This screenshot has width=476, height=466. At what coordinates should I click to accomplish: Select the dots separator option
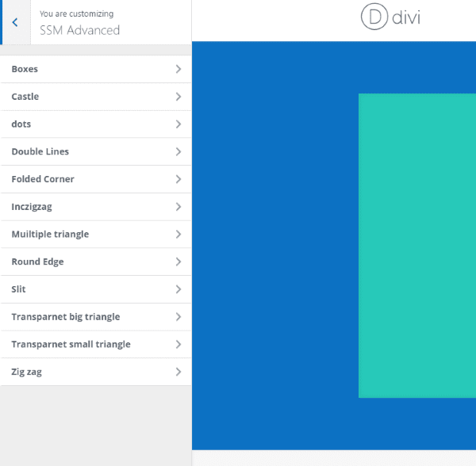coord(21,124)
